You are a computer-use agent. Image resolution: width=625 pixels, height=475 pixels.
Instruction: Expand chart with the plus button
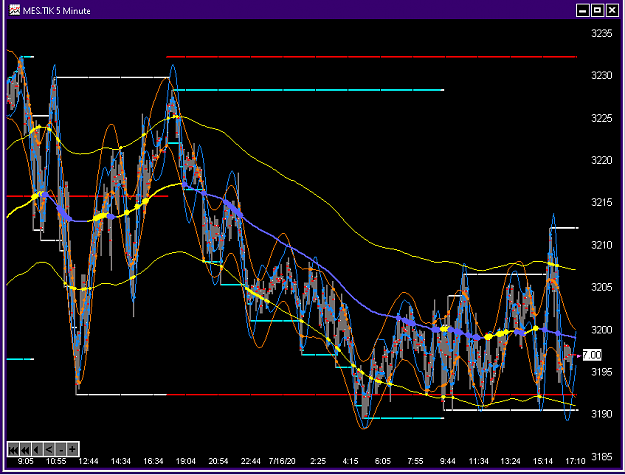tap(73, 450)
